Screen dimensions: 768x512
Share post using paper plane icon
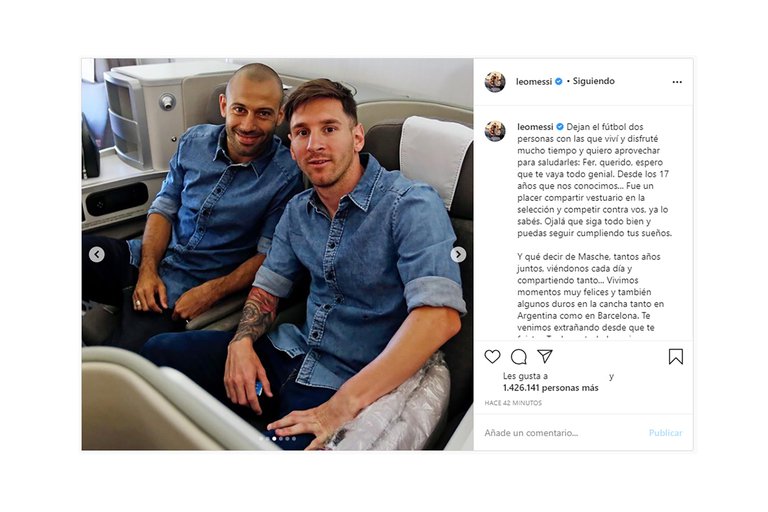coord(545,356)
